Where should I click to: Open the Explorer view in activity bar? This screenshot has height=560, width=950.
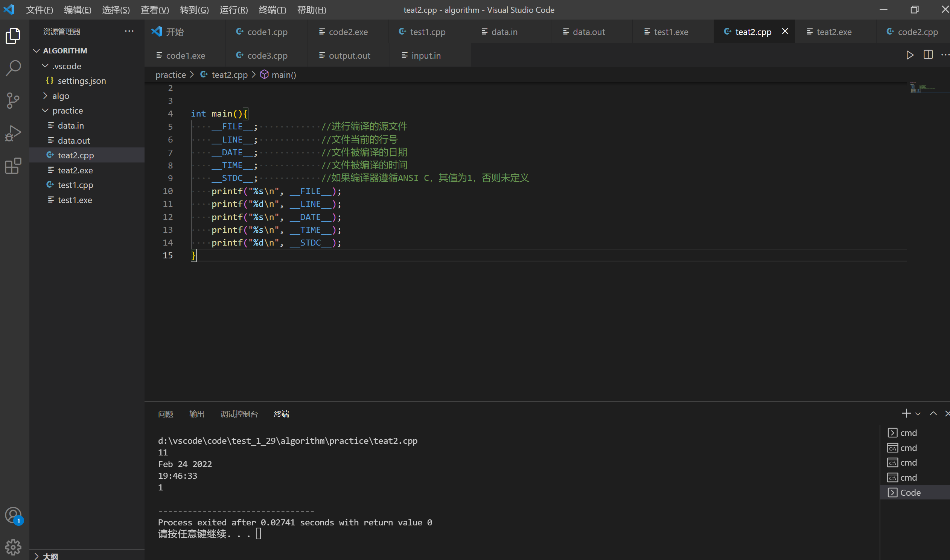[x=13, y=36]
